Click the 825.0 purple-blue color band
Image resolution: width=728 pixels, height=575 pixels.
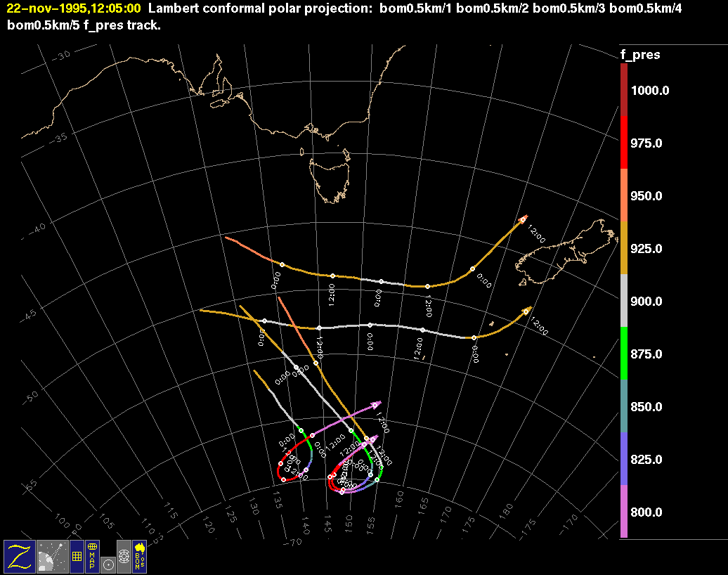tap(624, 459)
